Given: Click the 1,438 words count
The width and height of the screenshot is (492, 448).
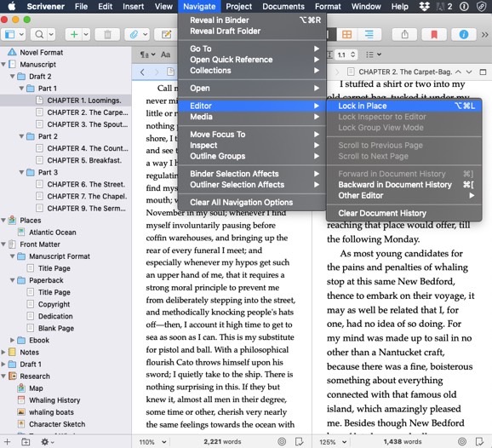Looking at the screenshot, I should (x=403, y=442).
